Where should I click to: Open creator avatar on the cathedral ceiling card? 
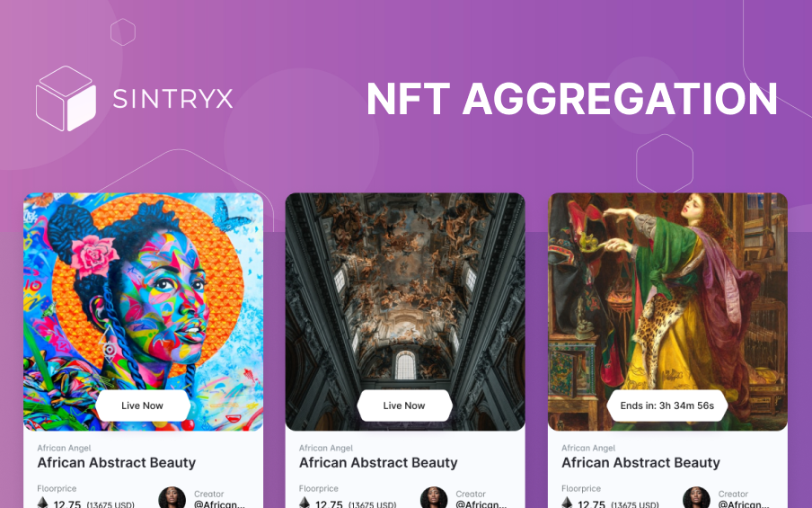click(x=434, y=497)
